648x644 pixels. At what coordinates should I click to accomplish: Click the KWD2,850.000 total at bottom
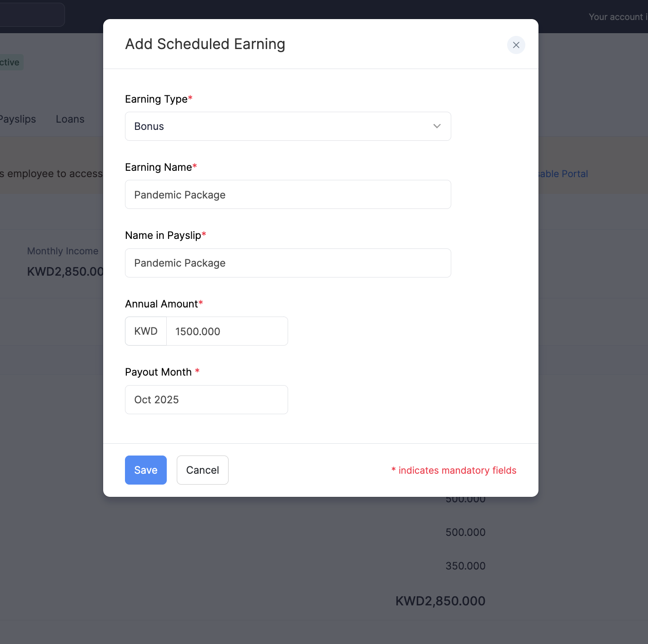[x=440, y=601]
